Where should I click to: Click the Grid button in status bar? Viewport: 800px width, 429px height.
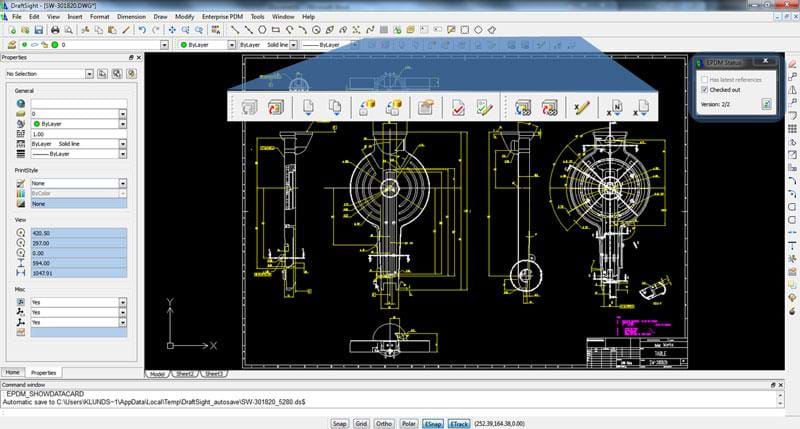point(361,423)
